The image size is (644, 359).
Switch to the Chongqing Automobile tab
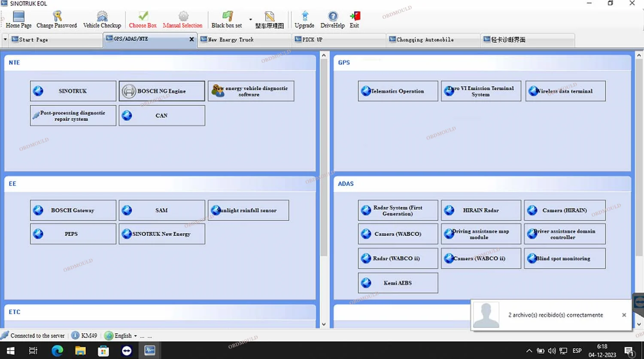click(x=434, y=40)
